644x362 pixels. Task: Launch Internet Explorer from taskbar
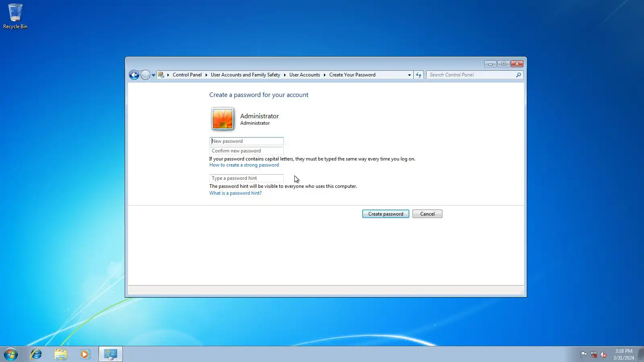(x=36, y=354)
